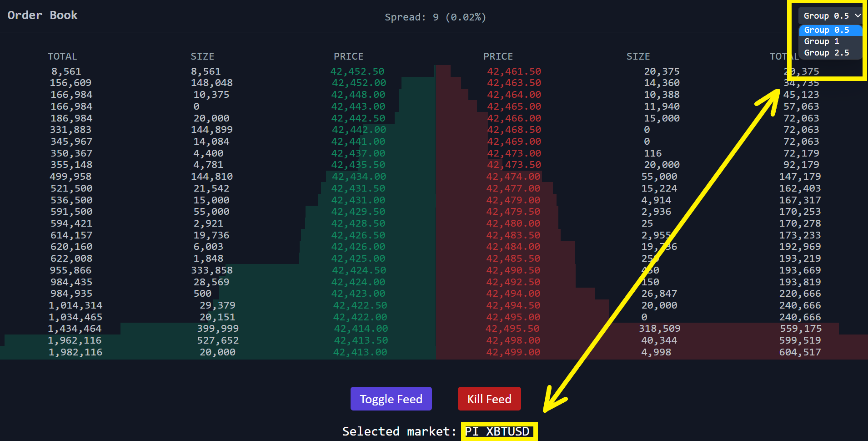Click ask total 147,179
This screenshot has width=868, height=441.
(x=800, y=177)
